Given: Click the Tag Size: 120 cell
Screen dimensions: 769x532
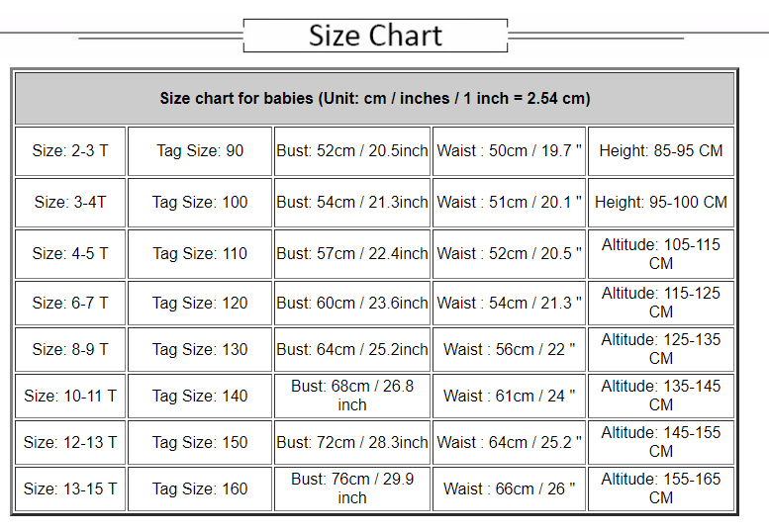Looking at the screenshot, I should [x=200, y=303].
